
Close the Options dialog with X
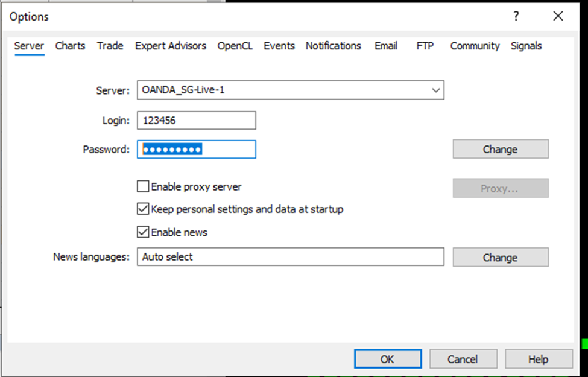click(558, 17)
